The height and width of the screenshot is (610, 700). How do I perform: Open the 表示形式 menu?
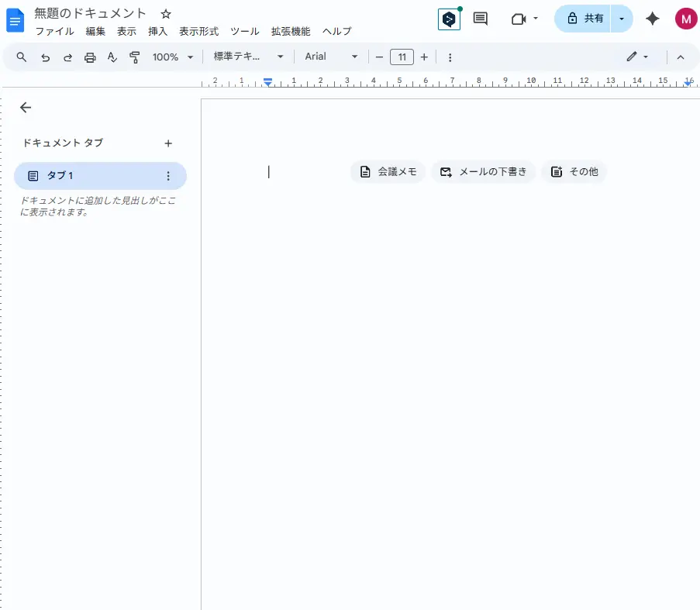coord(198,32)
